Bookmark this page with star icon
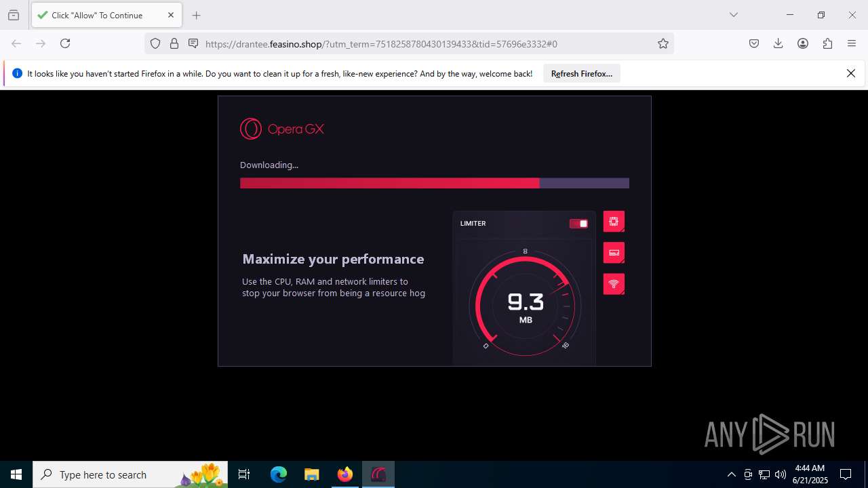Viewport: 868px width, 488px height. point(663,43)
